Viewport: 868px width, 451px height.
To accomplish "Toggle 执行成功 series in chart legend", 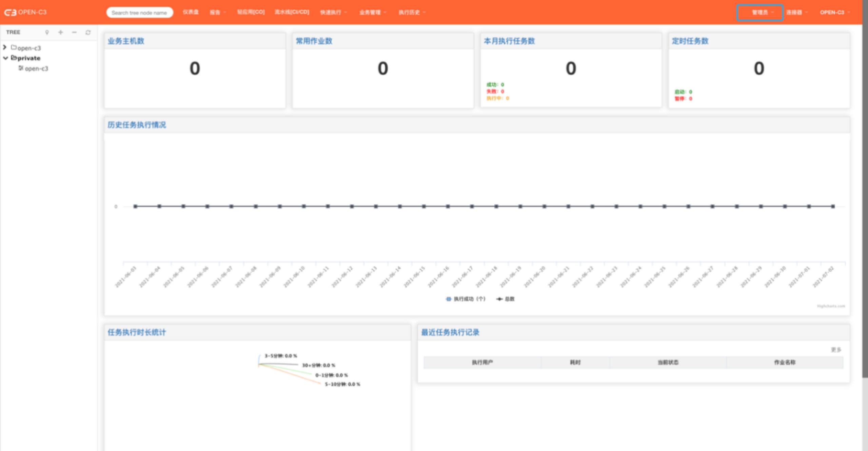I will [x=466, y=299].
